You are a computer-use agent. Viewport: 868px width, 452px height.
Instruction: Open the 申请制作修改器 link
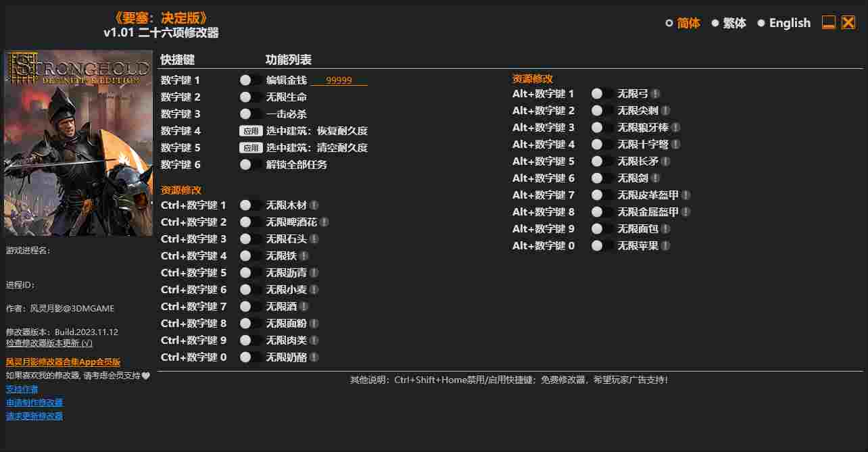pyautogui.click(x=34, y=403)
